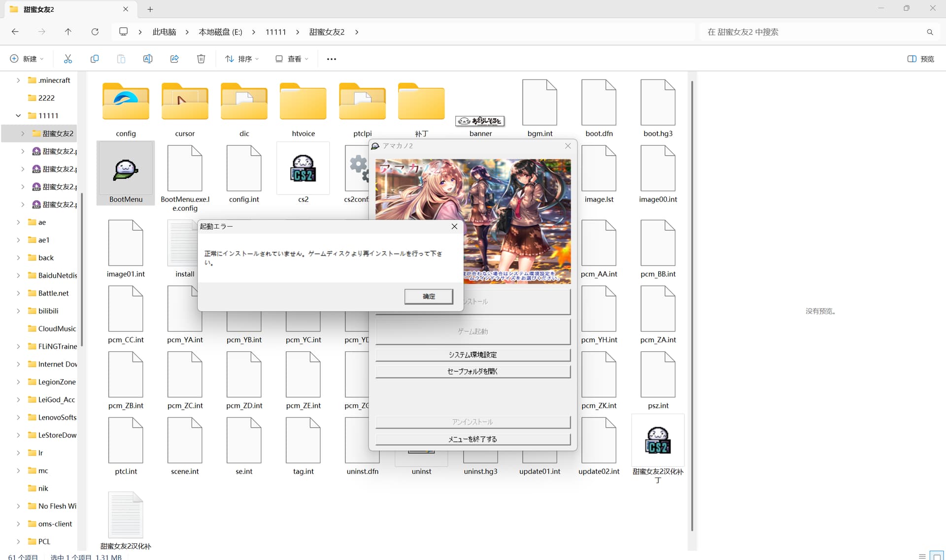
Task: Collapse the 11111 folder tree node
Action: (18, 115)
